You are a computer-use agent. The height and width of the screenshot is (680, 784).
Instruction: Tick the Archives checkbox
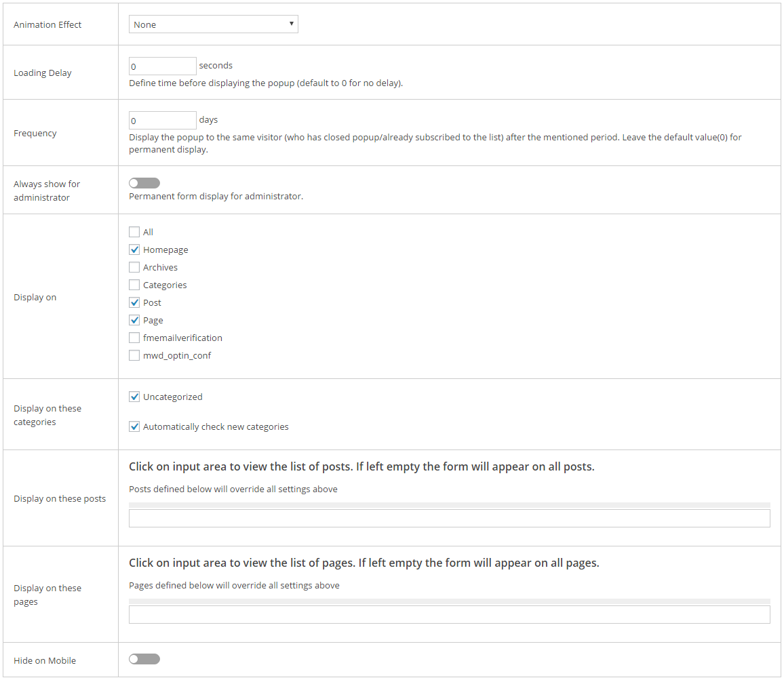(134, 267)
